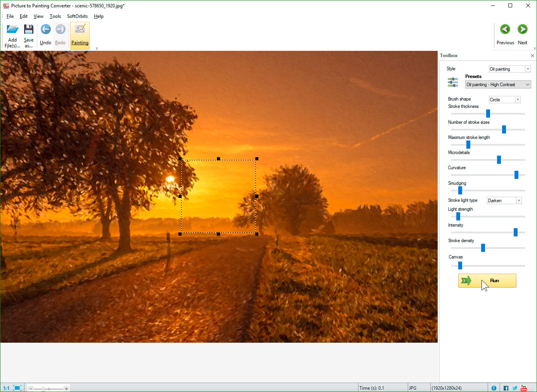Open the SoftOrbits menu
Screen dimensions: 537x392
click(77, 16)
